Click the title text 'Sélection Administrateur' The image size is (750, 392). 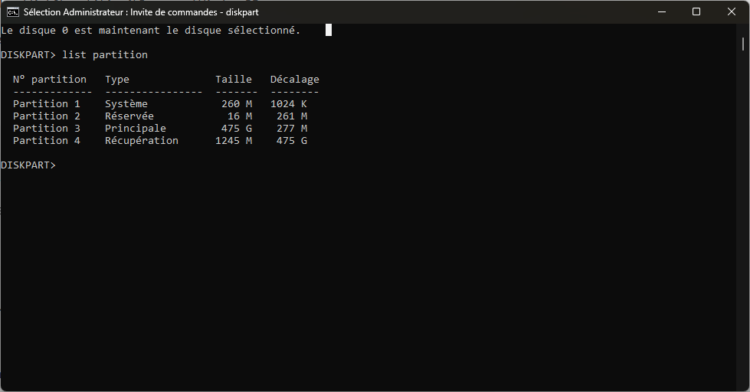73,12
